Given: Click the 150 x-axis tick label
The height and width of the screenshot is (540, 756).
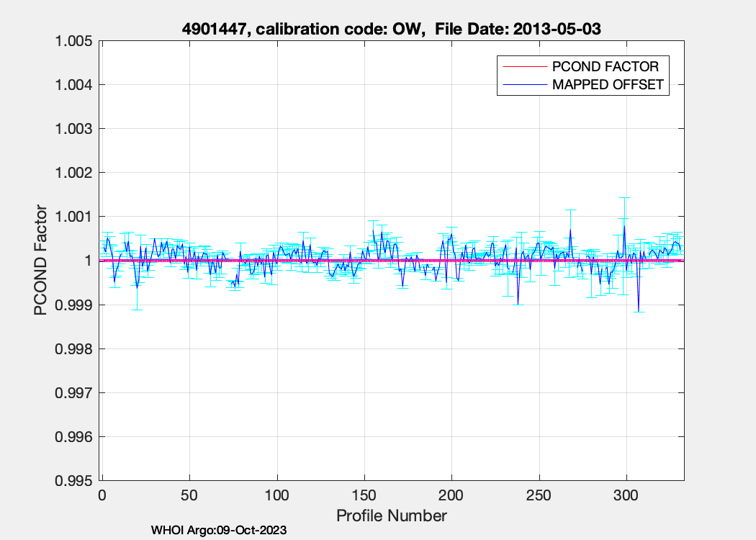Looking at the screenshot, I should 364,495.
